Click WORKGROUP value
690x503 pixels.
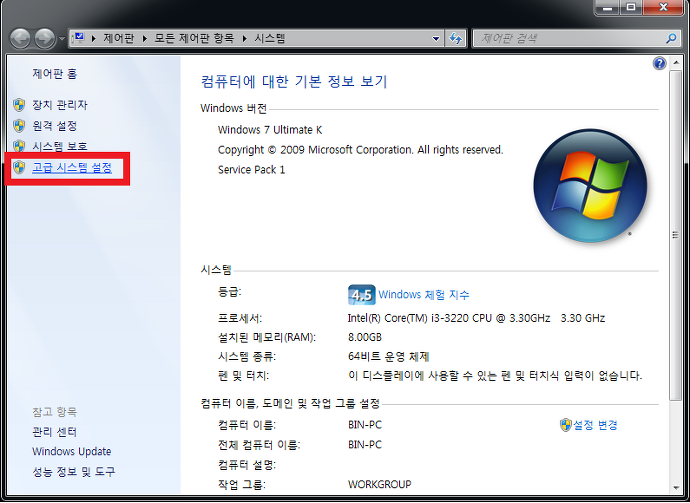point(380,485)
